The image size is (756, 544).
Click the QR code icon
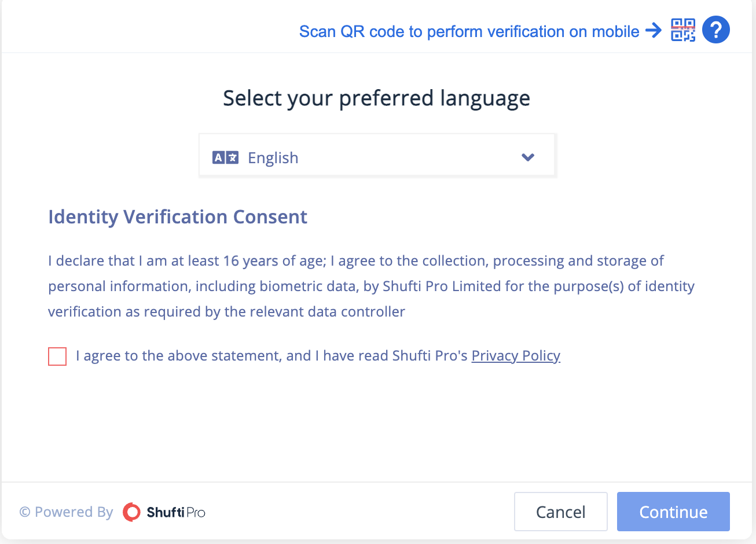click(x=683, y=30)
